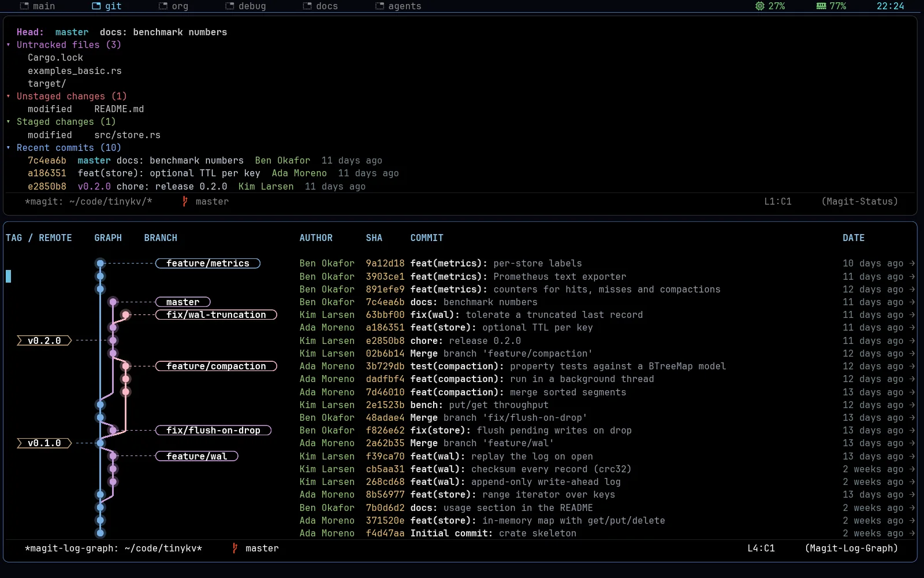Collapse the Staged changes section
The height and width of the screenshot is (578, 924).
[x=8, y=121]
